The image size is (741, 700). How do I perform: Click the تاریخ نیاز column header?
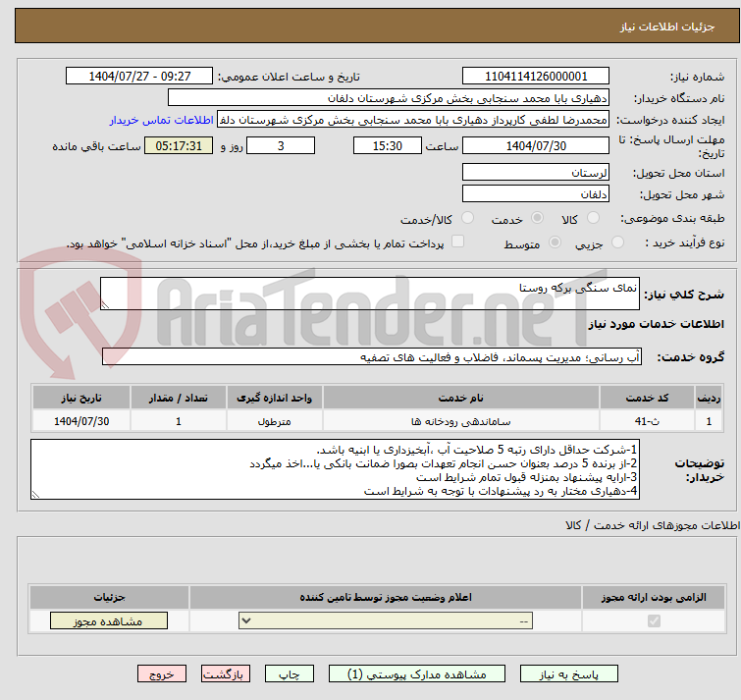[x=81, y=398]
